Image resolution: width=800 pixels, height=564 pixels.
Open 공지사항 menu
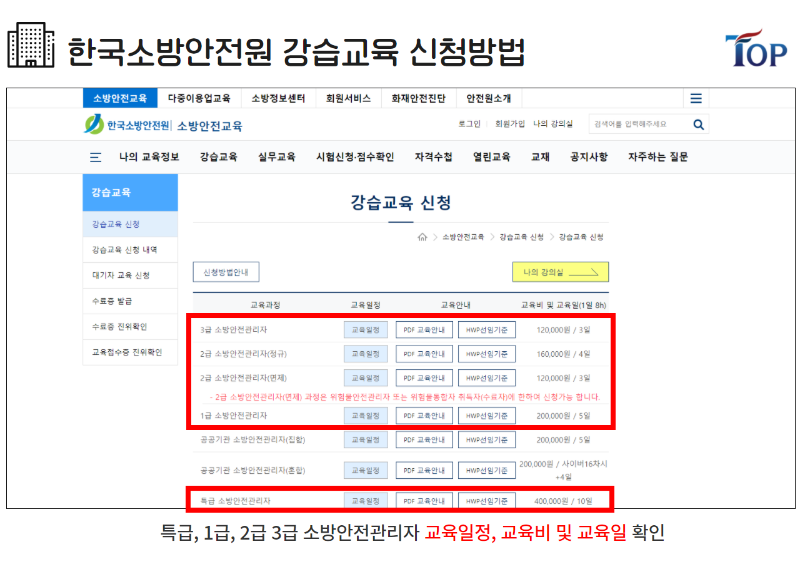click(589, 157)
